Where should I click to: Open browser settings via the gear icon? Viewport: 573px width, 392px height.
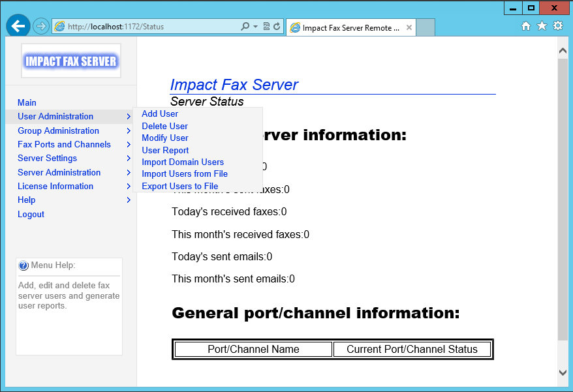coord(558,25)
